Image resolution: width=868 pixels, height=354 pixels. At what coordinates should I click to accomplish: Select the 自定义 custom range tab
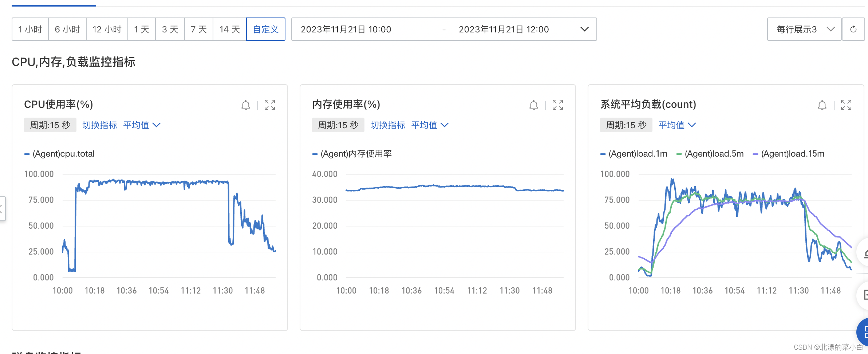pyautogui.click(x=266, y=29)
